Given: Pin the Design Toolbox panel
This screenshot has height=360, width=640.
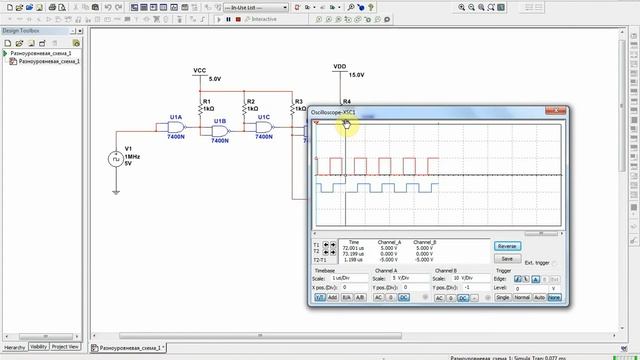Looking at the screenshot, I should click(x=73, y=31).
